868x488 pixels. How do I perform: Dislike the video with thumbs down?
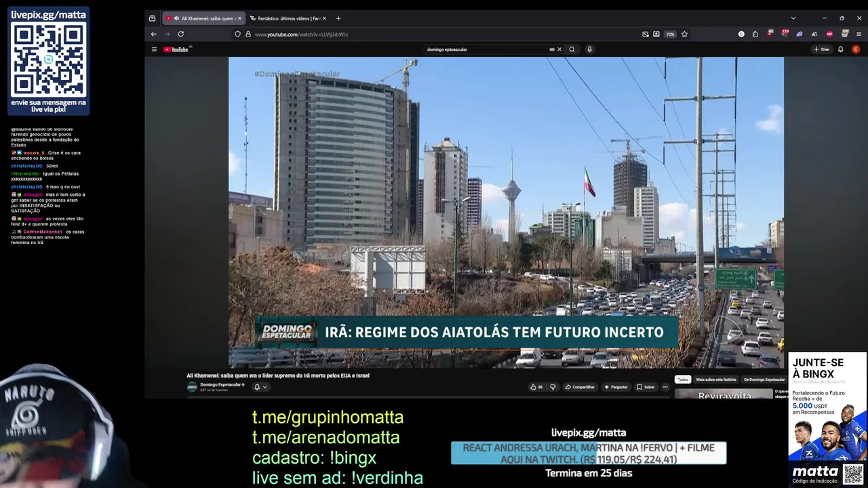pyautogui.click(x=553, y=387)
